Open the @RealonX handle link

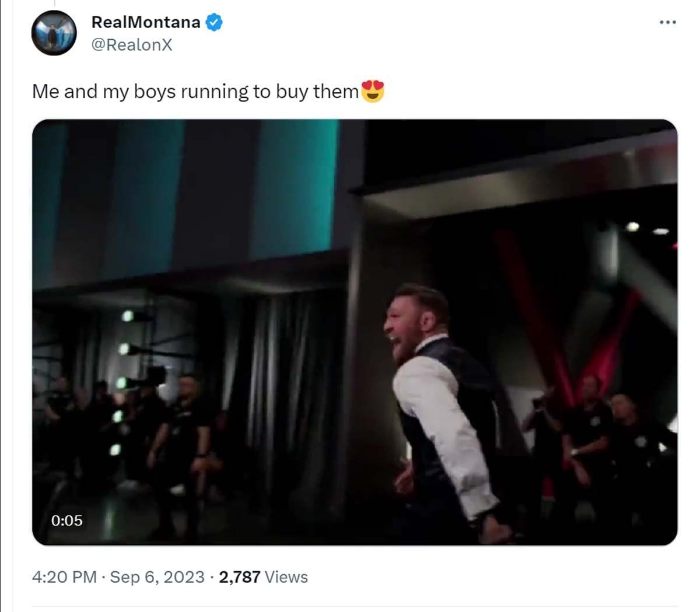(x=132, y=45)
